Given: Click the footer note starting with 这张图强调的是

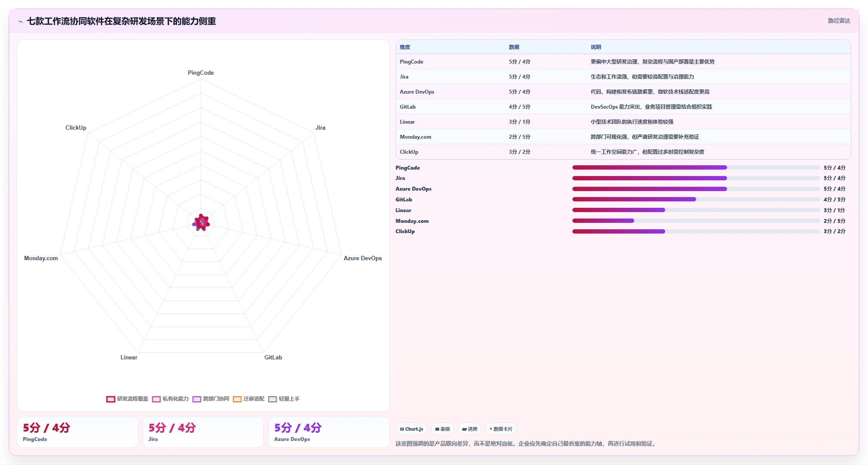Looking at the screenshot, I should pos(526,444).
